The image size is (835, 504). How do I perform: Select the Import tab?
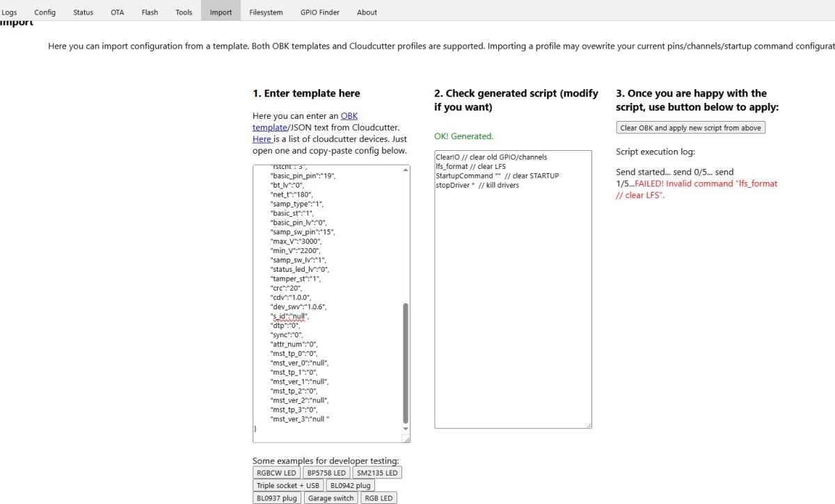coord(221,12)
